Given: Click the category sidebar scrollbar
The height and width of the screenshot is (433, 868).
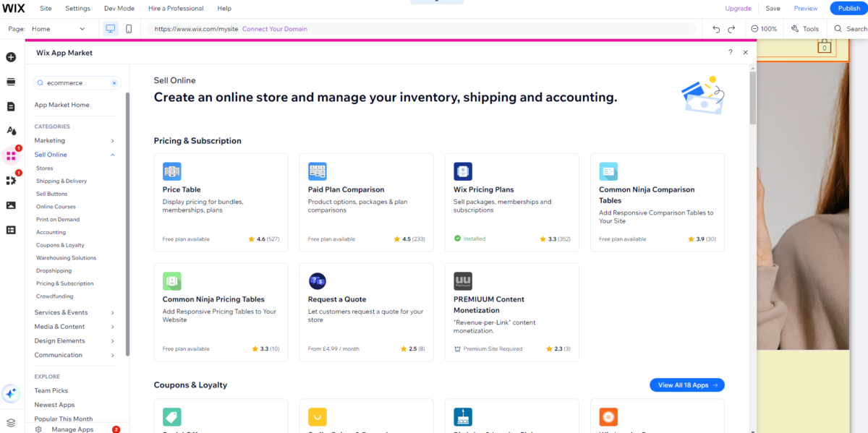Looking at the screenshot, I should pos(128,224).
